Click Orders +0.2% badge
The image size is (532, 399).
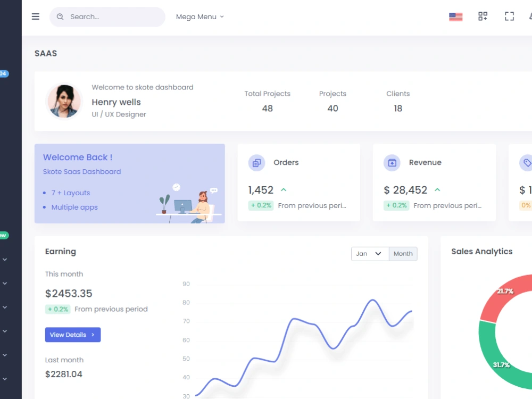261,205
